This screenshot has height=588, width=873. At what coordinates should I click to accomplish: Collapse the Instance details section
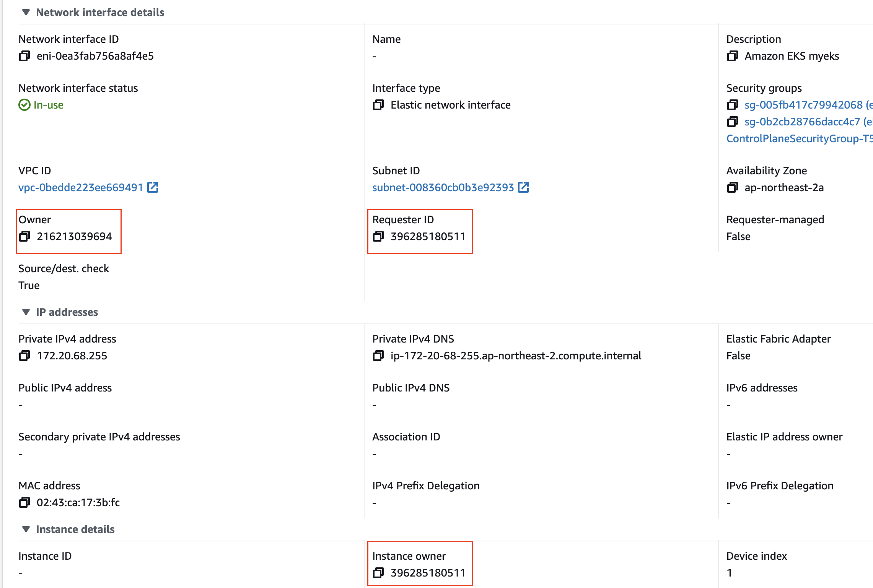pos(26,529)
